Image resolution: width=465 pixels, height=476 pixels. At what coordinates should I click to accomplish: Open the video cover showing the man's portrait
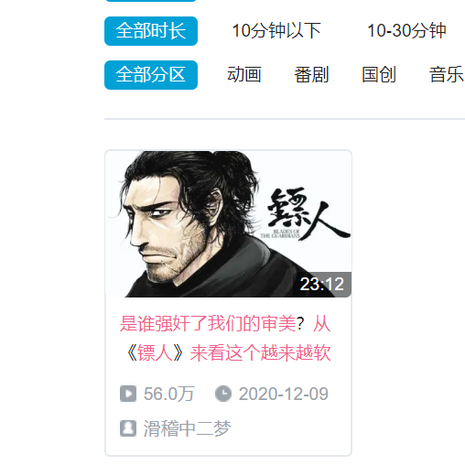[228, 223]
